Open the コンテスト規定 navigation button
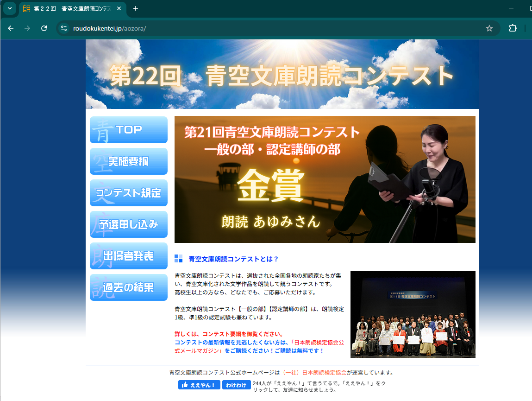 (129, 193)
